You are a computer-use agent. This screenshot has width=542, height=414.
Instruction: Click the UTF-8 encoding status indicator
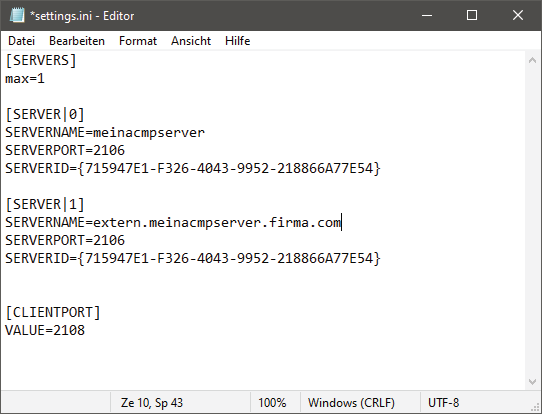[443, 403]
